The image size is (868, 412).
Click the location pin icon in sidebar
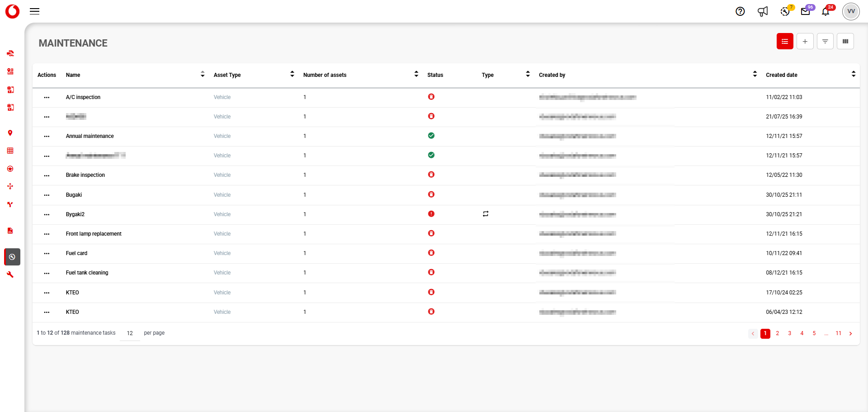(x=10, y=133)
